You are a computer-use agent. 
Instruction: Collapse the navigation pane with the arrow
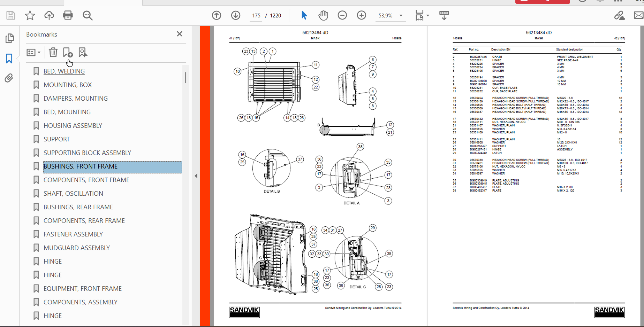pyautogui.click(x=196, y=176)
